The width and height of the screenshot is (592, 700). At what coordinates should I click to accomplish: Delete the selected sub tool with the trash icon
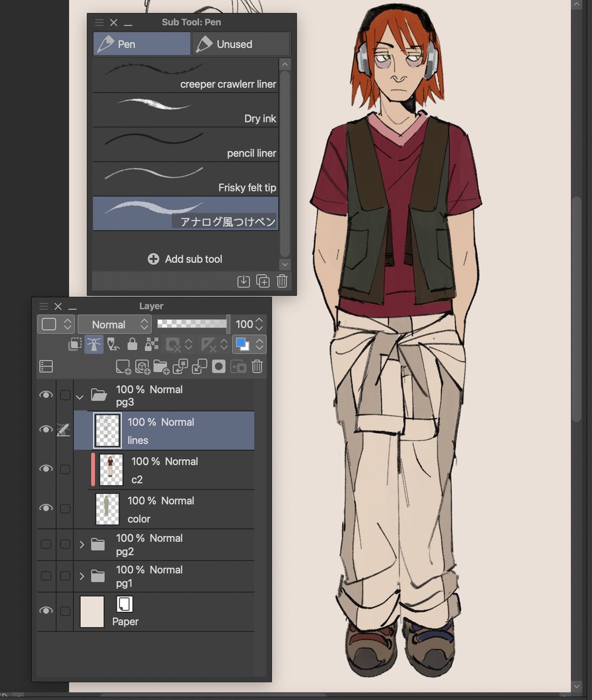[x=282, y=281]
